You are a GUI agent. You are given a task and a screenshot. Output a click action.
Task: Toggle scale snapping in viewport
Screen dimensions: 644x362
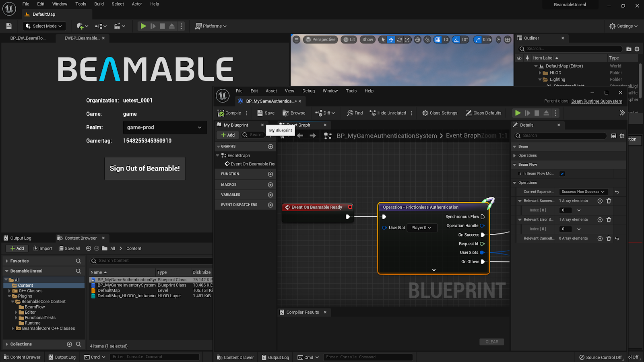477,39
